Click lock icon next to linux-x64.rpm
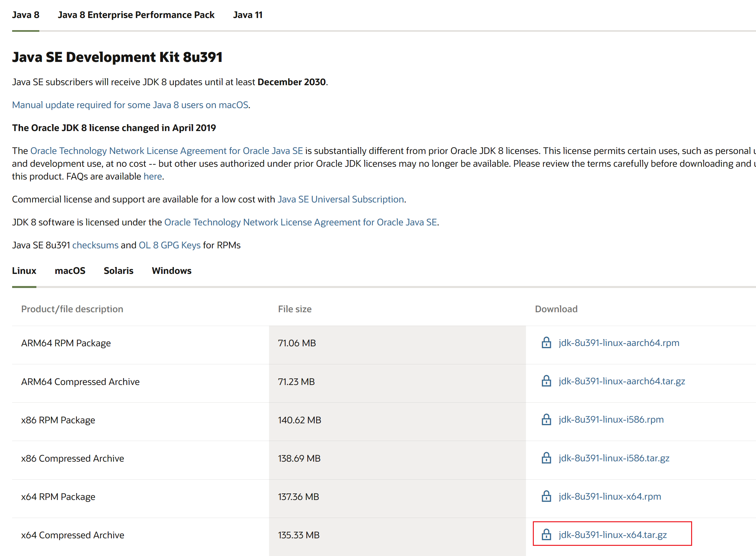The width and height of the screenshot is (756, 556). pyautogui.click(x=546, y=496)
